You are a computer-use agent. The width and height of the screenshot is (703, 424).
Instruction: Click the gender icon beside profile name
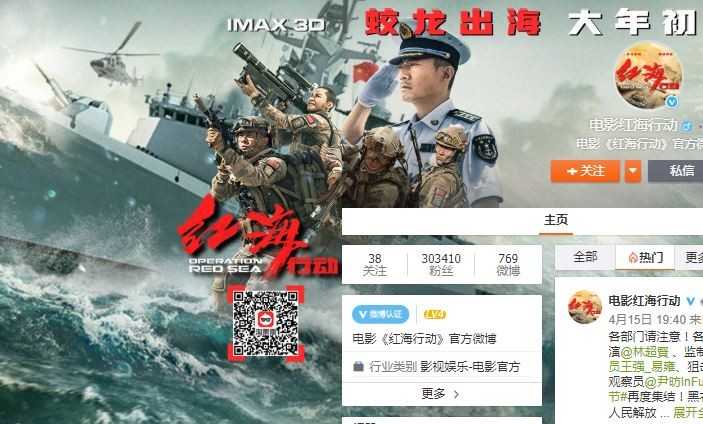pyautogui.click(x=686, y=126)
